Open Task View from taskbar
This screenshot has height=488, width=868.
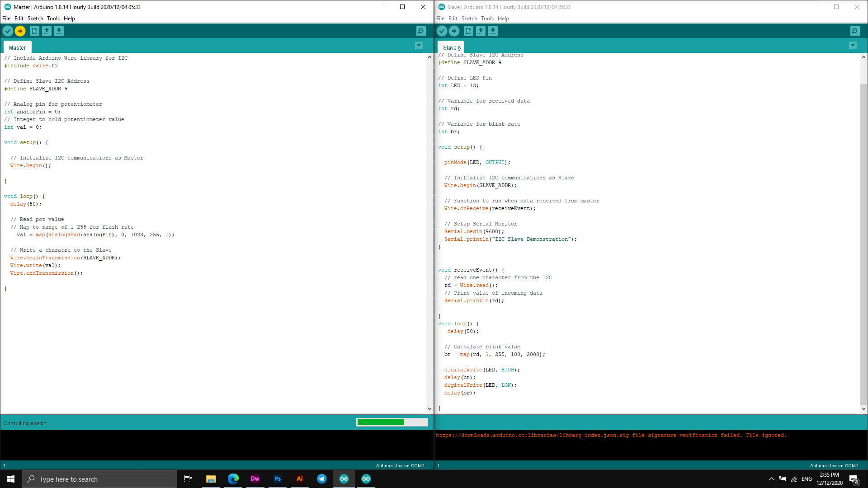188,479
